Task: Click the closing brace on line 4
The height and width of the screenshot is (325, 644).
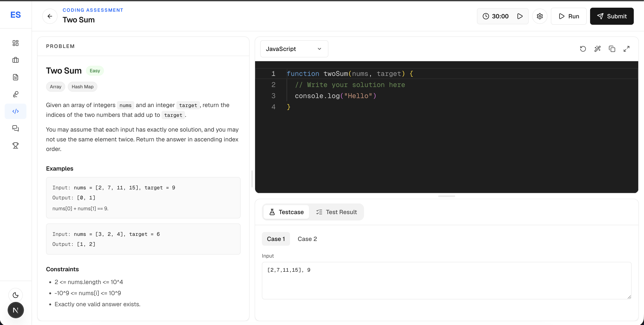Action: pyautogui.click(x=289, y=107)
